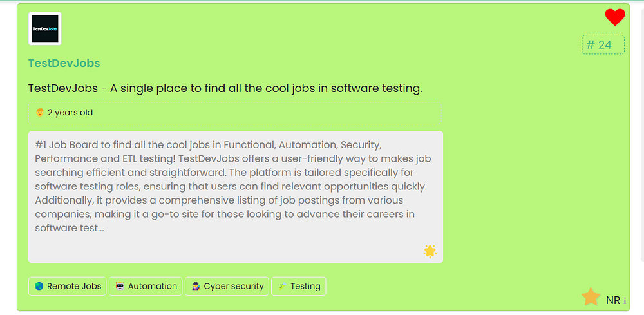Click the small info icon beside NR
Screen dimensions: 644x315
click(625, 301)
